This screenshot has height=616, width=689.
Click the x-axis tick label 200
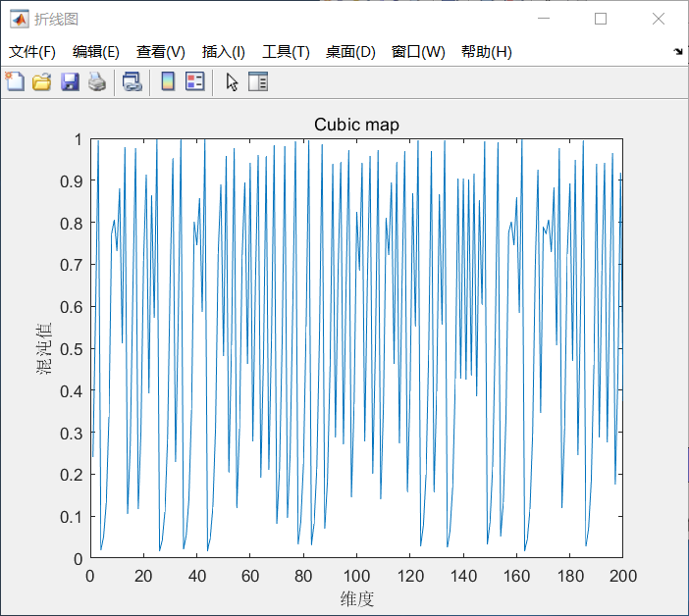[623, 576]
